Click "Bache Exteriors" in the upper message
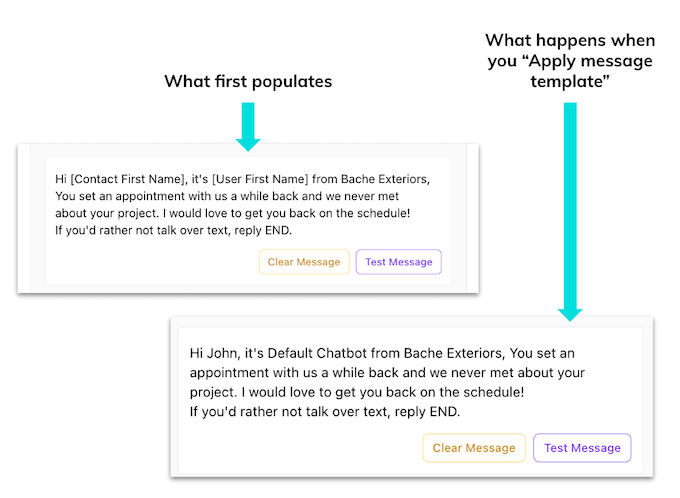Screen dimensions: 680x498 (384, 179)
